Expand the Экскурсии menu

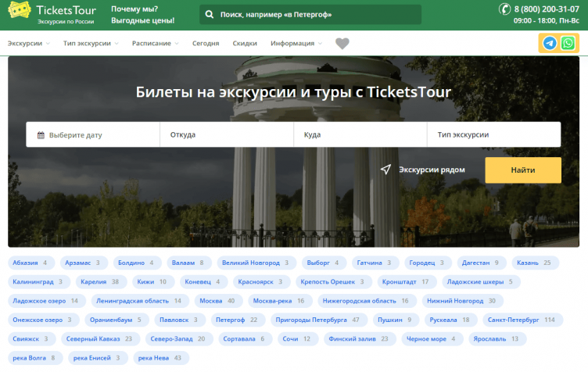coord(28,44)
